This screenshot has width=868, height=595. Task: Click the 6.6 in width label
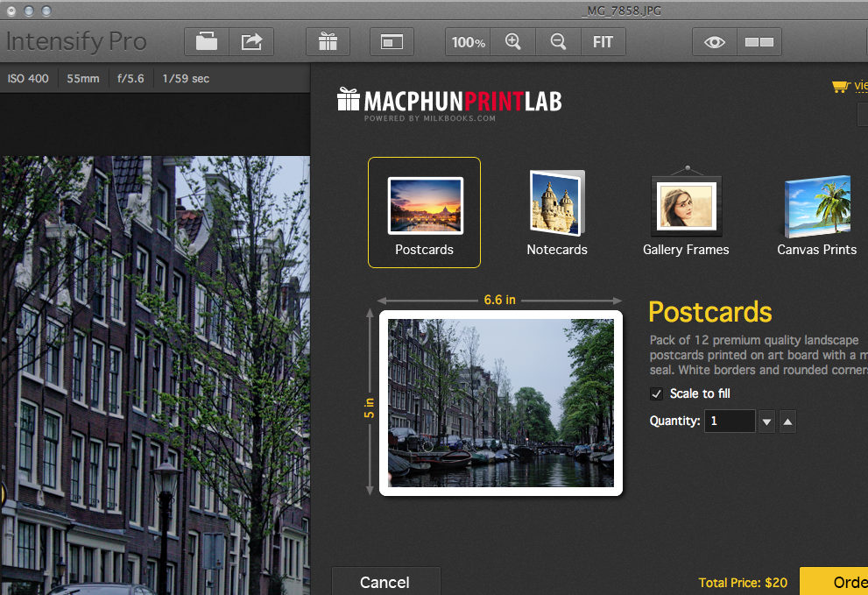click(500, 300)
